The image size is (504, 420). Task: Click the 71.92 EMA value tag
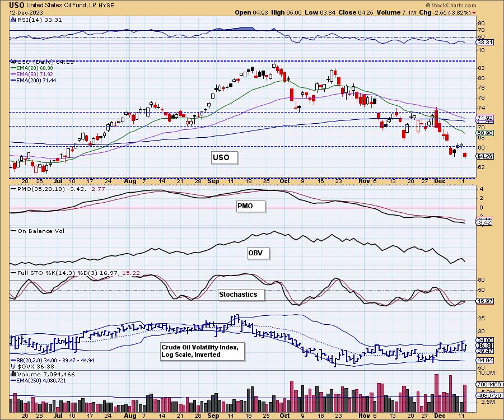tap(485, 118)
